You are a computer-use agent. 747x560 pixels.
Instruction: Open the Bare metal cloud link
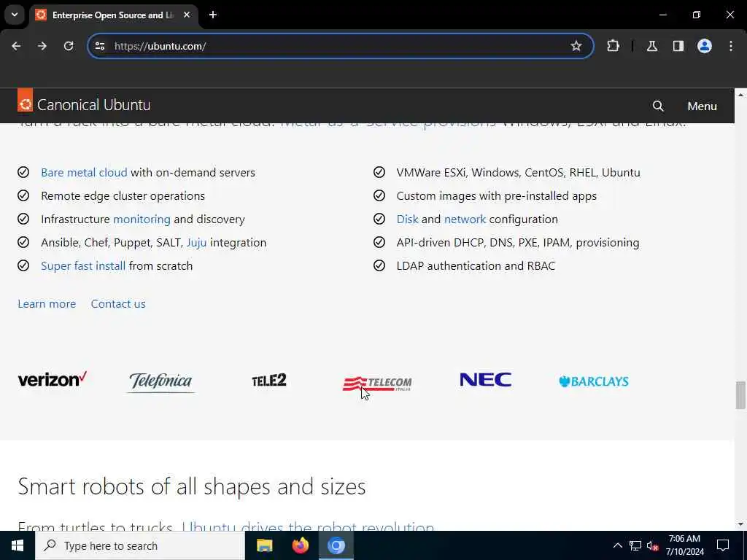(84, 172)
